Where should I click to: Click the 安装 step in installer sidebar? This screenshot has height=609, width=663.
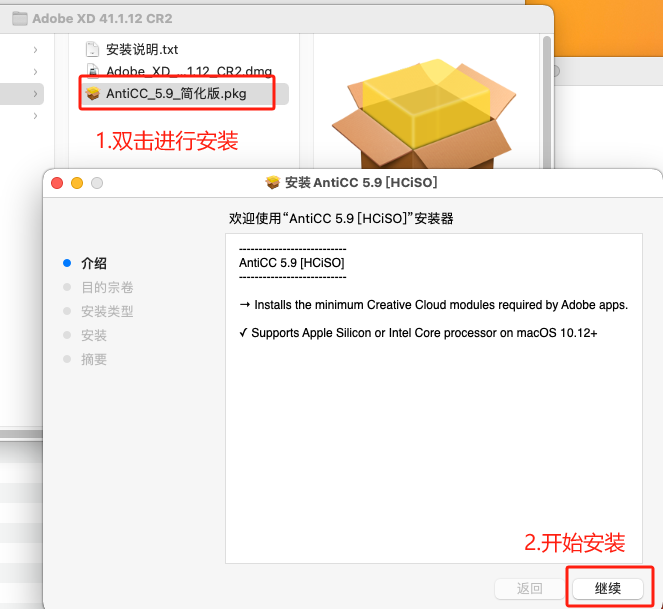pyautogui.click(x=93, y=335)
